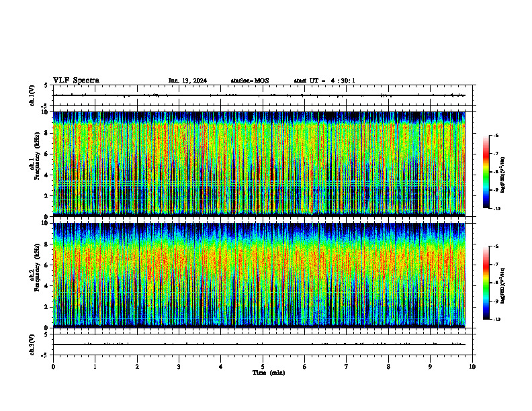The height and width of the screenshot is (411, 532).
Task: Click the "2" kHz tick of ch.1 spectrogram
Action: (47, 195)
